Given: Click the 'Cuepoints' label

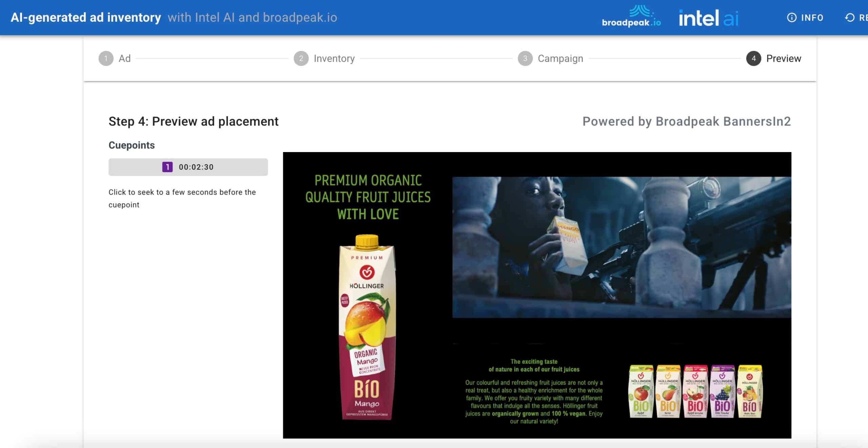Looking at the screenshot, I should point(132,145).
